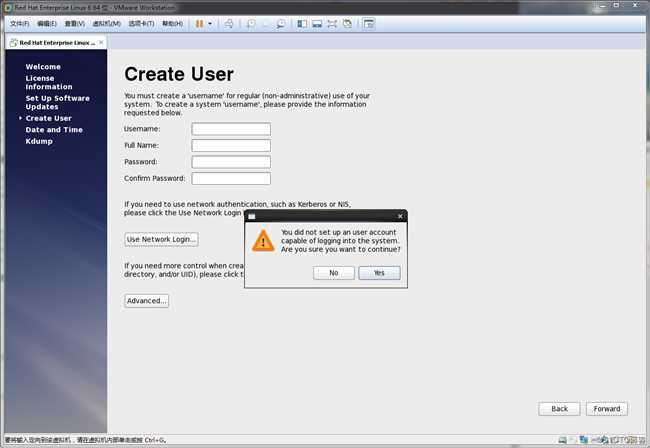Viewport: 650px width, 448px height.
Task: Maximize the VMware Workstation window
Action: tap(616, 5)
